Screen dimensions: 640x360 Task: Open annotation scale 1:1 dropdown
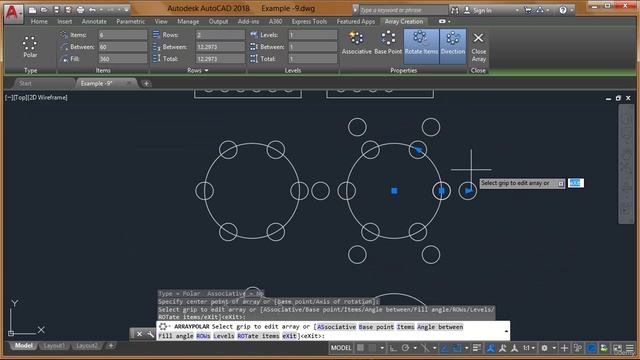529,348
